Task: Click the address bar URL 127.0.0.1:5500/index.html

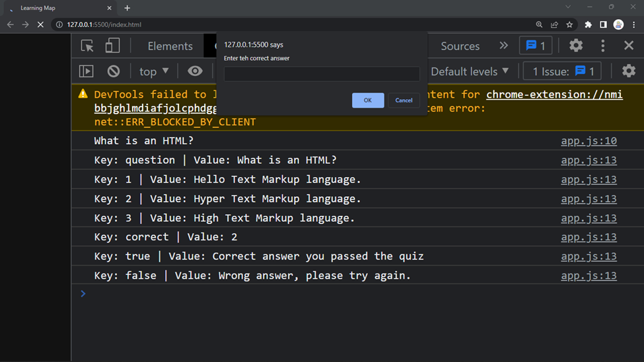Action: (104, 24)
